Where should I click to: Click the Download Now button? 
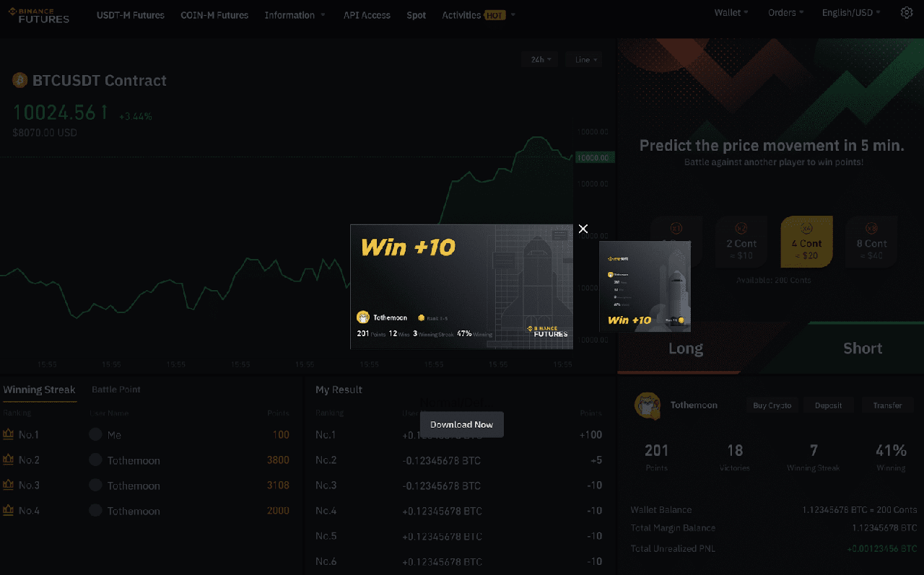pos(462,424)
